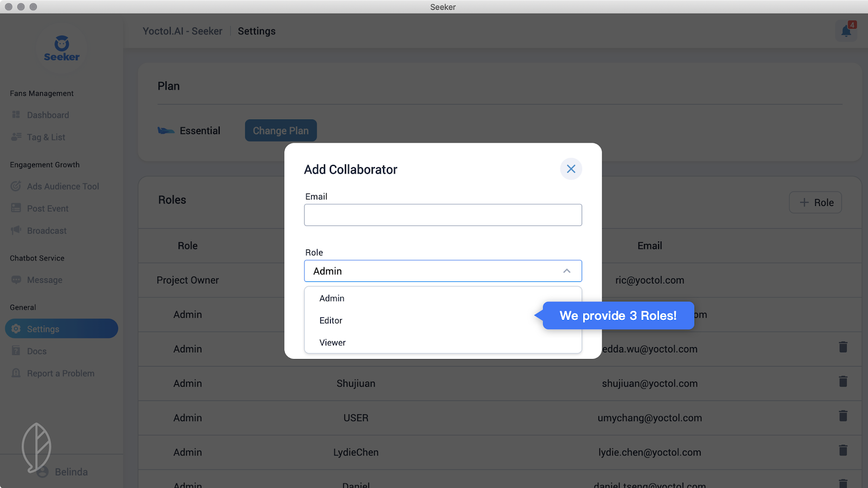Click the Fans Management sidebar heading
This screenshot has height=488, width=868.
click(42, 93)
